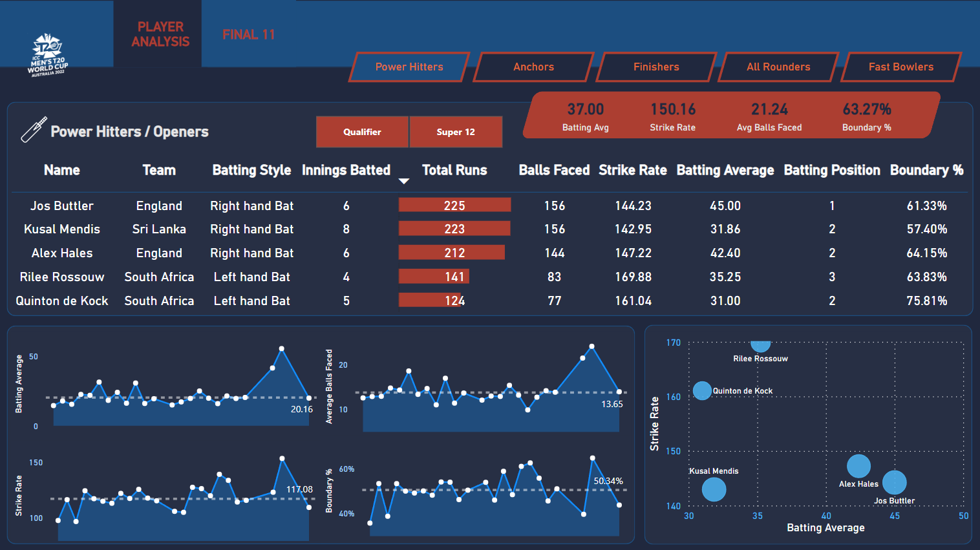The width and height of the screenshot is (980, 550).
Task: Click the Kusal Mendis table row name
Action: tap(62, 229)
